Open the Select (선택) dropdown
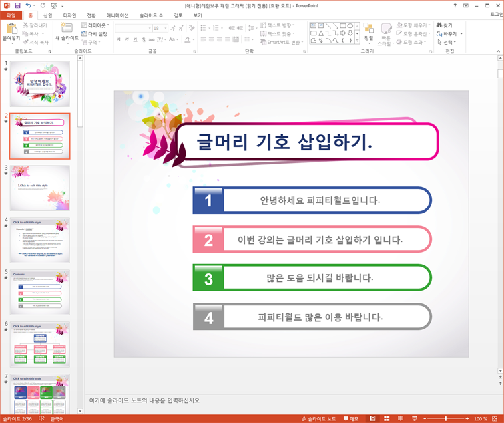504x423 pixels. 447,42
